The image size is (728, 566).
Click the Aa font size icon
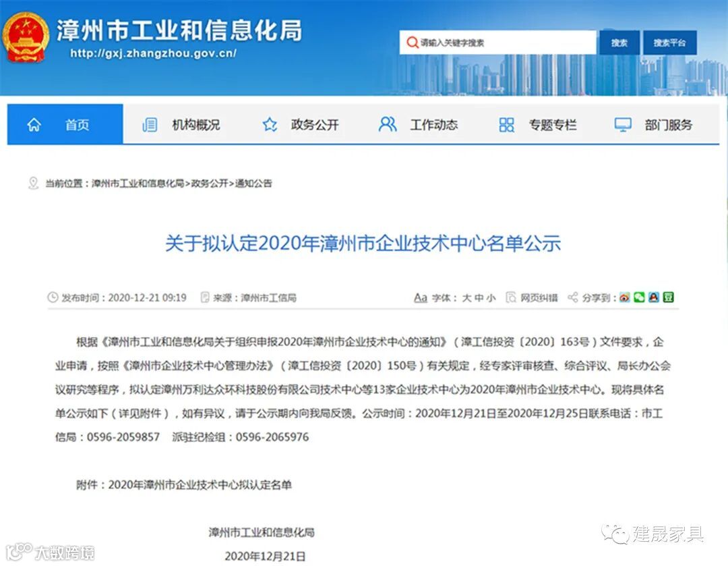(x=420, y=298)
